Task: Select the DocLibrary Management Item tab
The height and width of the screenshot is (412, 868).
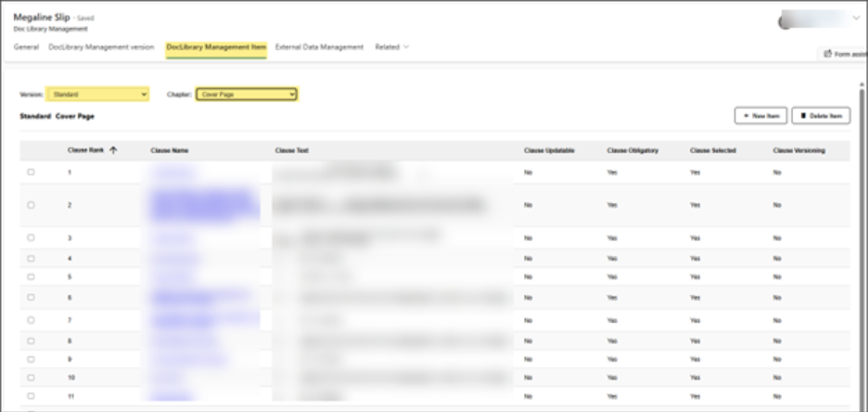Action: tap(216, 47)
